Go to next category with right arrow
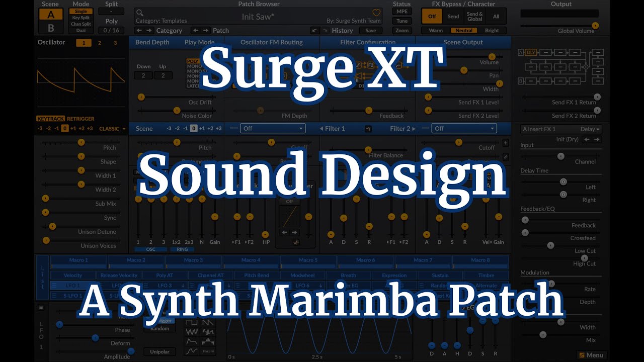644x362 pixels. (x=149, y=31)
